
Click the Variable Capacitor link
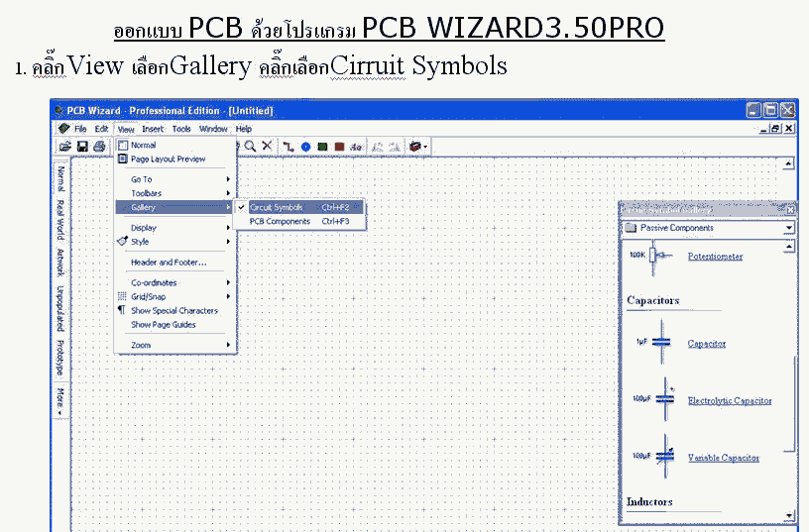tap(724, 458)
